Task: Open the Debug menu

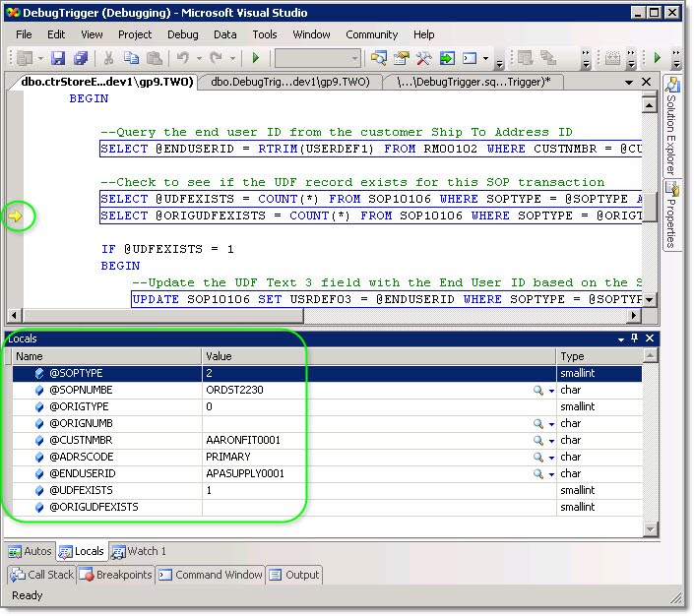Action: click(x=183, y=34)
